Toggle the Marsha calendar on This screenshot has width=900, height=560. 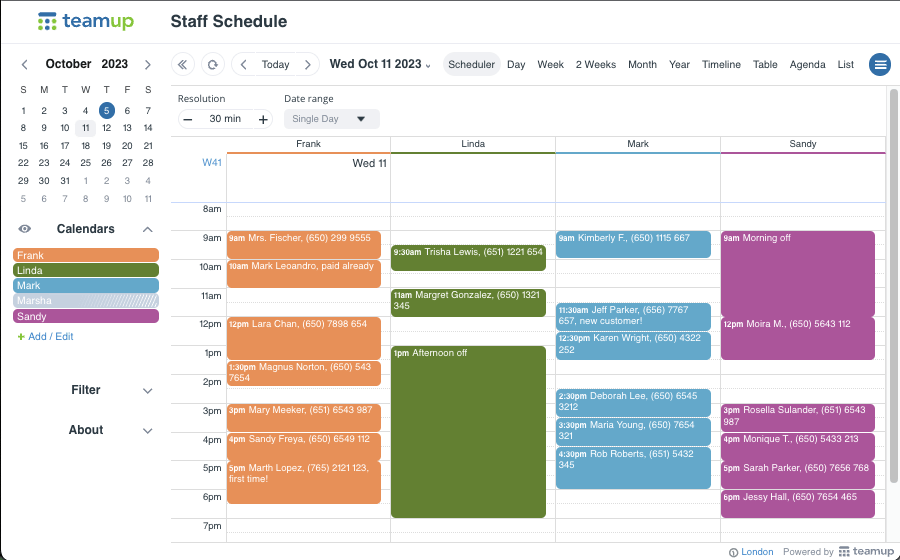pyautogui.click(x=86, y=301)
